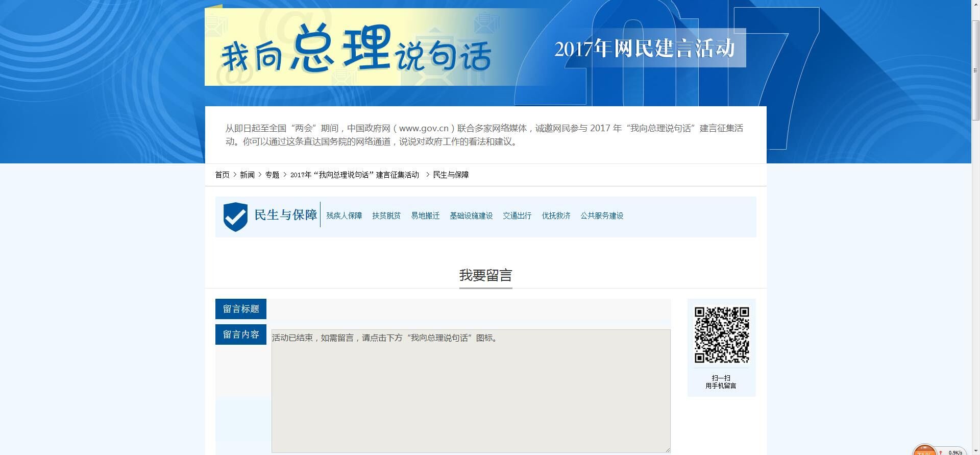Click the QR code image

[721, 334]
